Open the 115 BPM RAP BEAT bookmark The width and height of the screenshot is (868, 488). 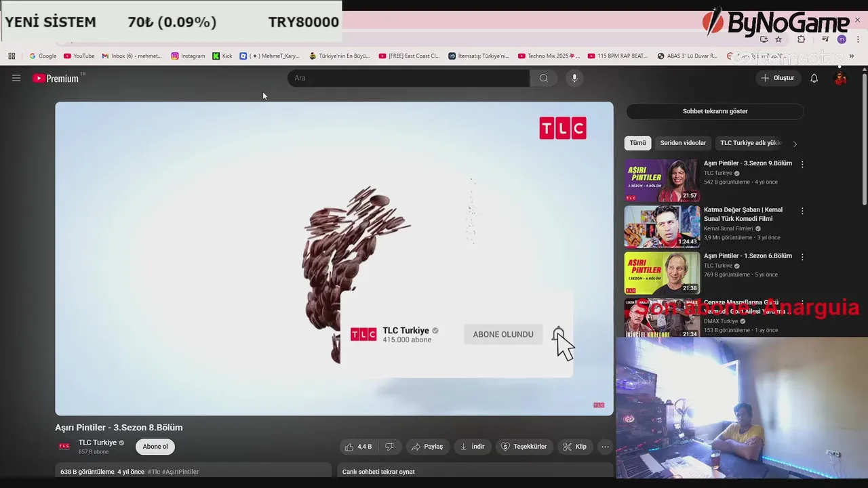click(618, 56)
